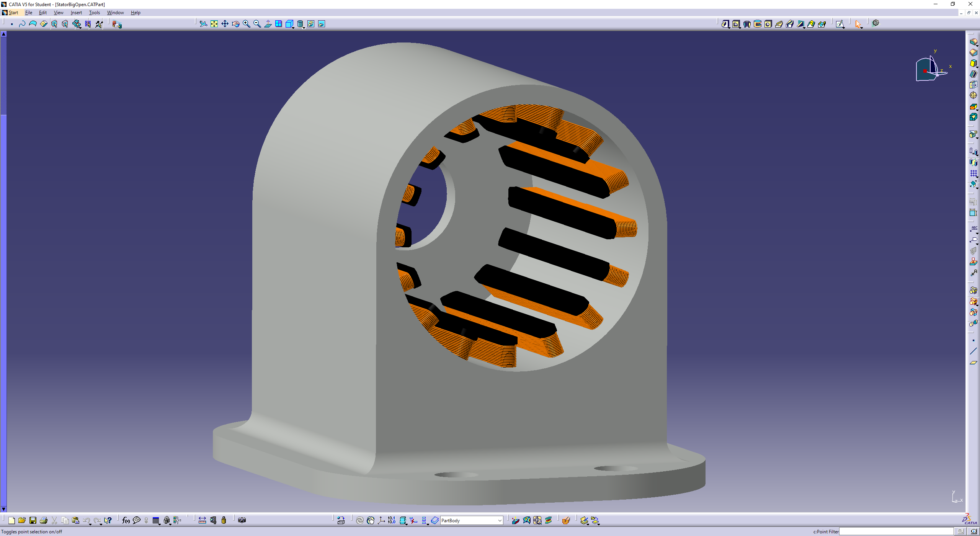Expand the Undo history dropdown arrow
Viewport: 980px width, 536px height.
tap(90, 523)
